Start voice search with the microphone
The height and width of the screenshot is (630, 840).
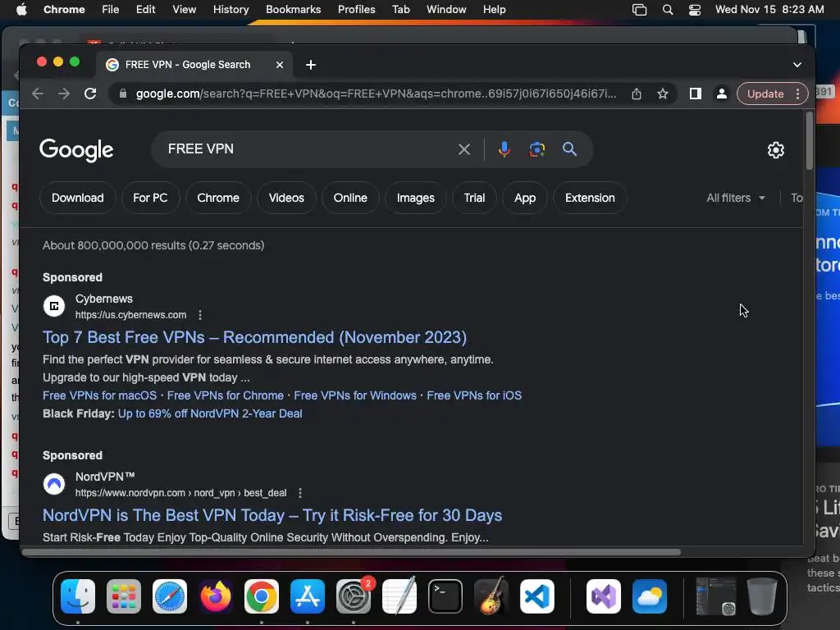click(504, 149)
